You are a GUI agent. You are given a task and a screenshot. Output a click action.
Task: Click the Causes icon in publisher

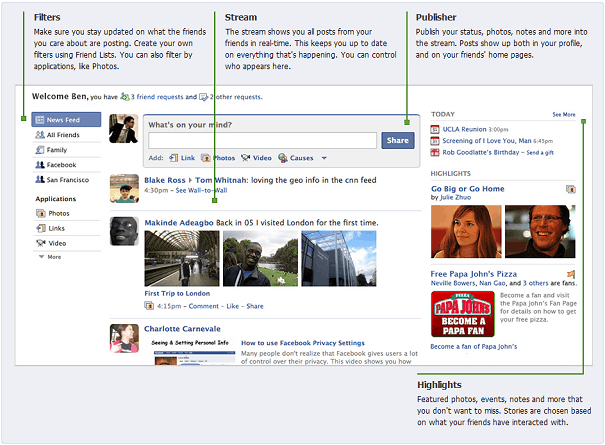pos(283,158)
